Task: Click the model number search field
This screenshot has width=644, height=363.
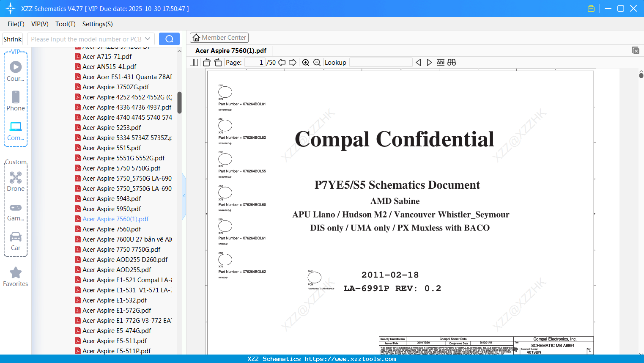Action: pyautogui.click(x=86, y=39)
